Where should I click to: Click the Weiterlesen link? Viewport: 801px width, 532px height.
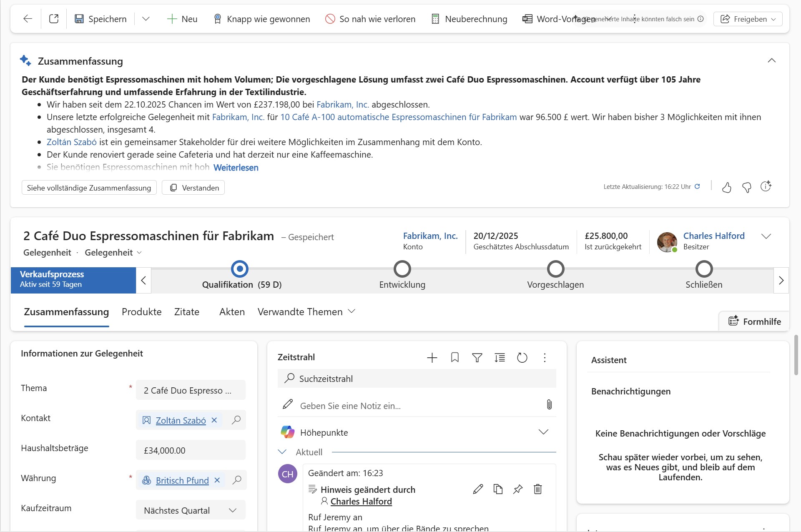tap(236, 168)
